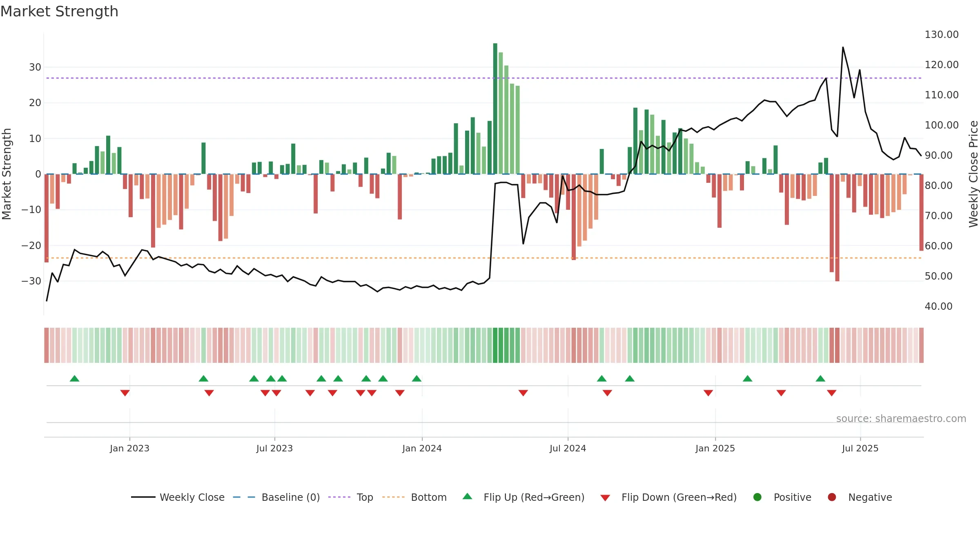The image size is (980, 551).
Task: Click the Jan 2025 x-axis label
Action: tap(715, 448)
